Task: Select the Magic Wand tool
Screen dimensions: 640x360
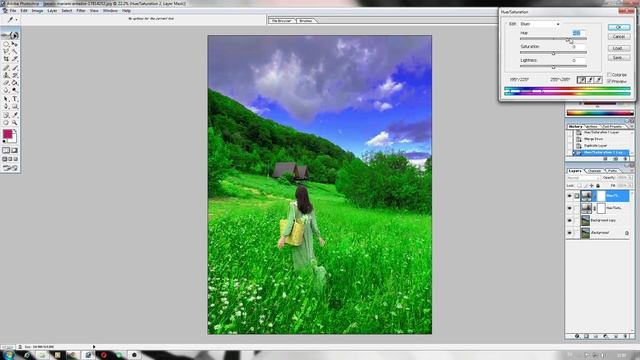Action: coord(15,51)
